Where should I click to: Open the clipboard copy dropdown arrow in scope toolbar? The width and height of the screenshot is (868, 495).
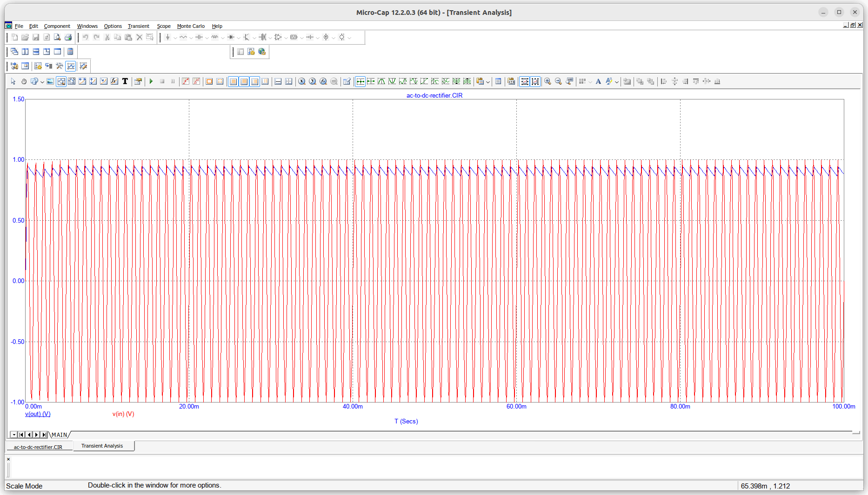(x=487, y=82)
